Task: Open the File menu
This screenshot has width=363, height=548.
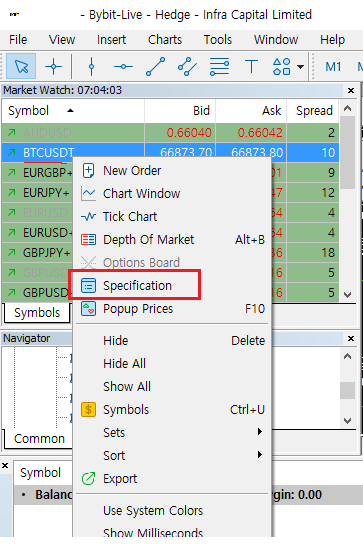Action: pyautogui.click(x=18, y=39)
